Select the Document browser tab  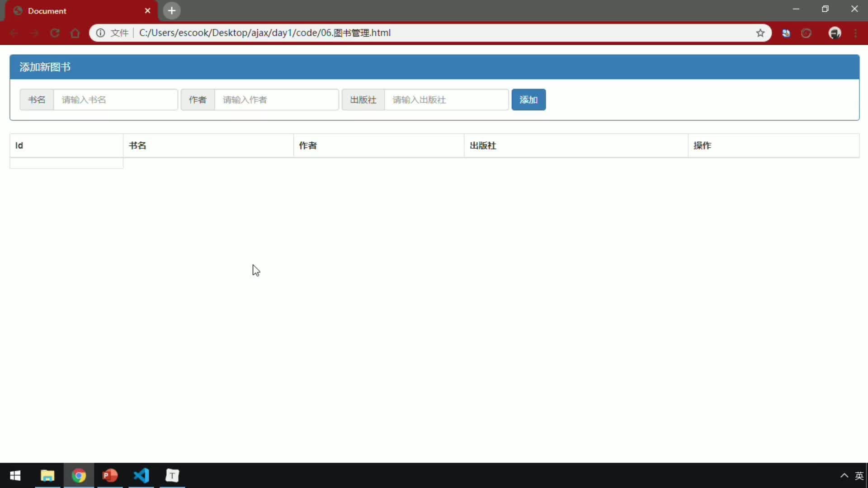[x=81, y=11]
